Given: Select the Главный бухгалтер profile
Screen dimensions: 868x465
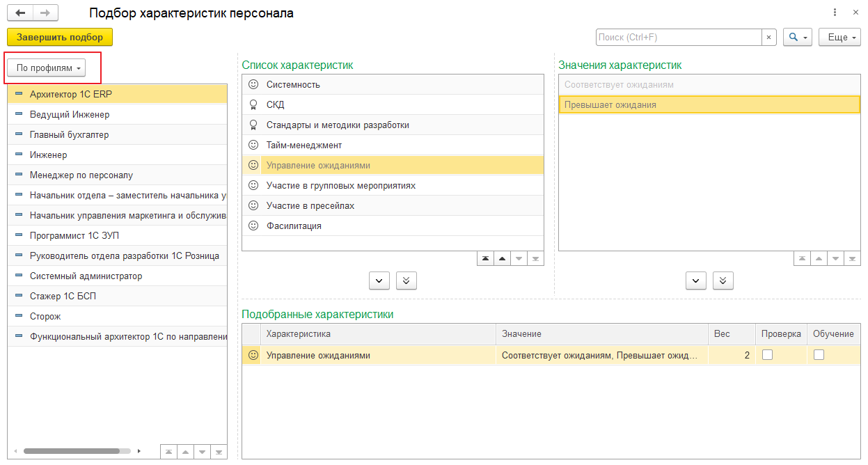Looking at the screenshot, I should (69, 134).
